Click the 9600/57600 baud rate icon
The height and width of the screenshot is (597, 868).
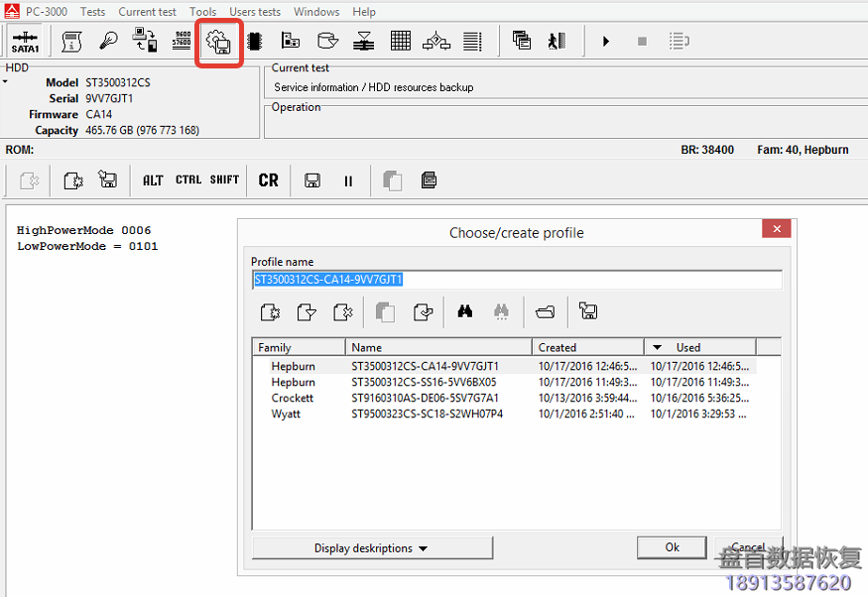click(x=181, y=42)
